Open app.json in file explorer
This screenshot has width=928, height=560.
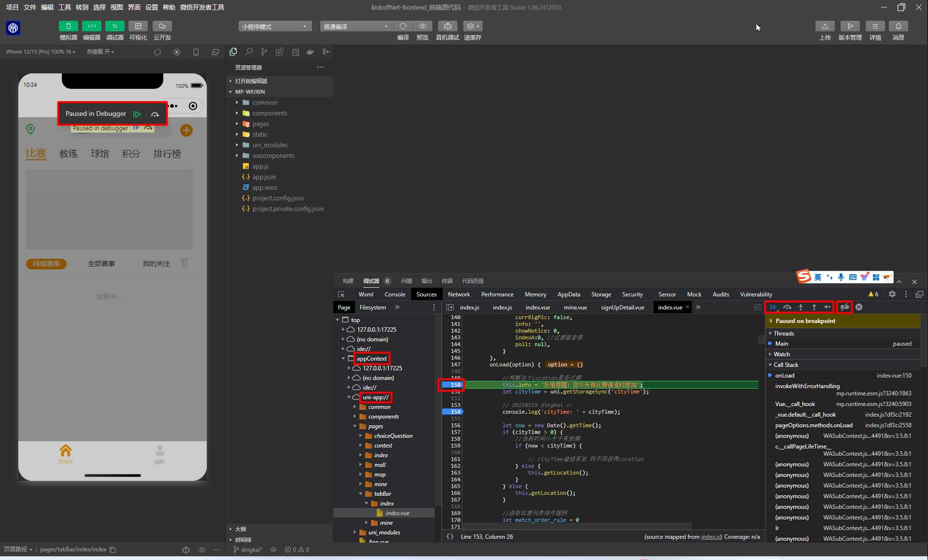coord(264,177)
